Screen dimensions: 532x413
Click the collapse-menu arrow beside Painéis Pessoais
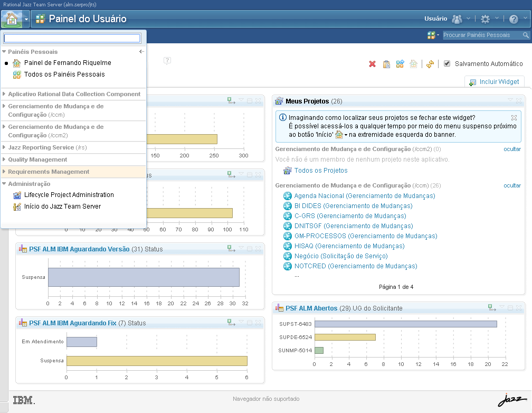tap(141, 52)
